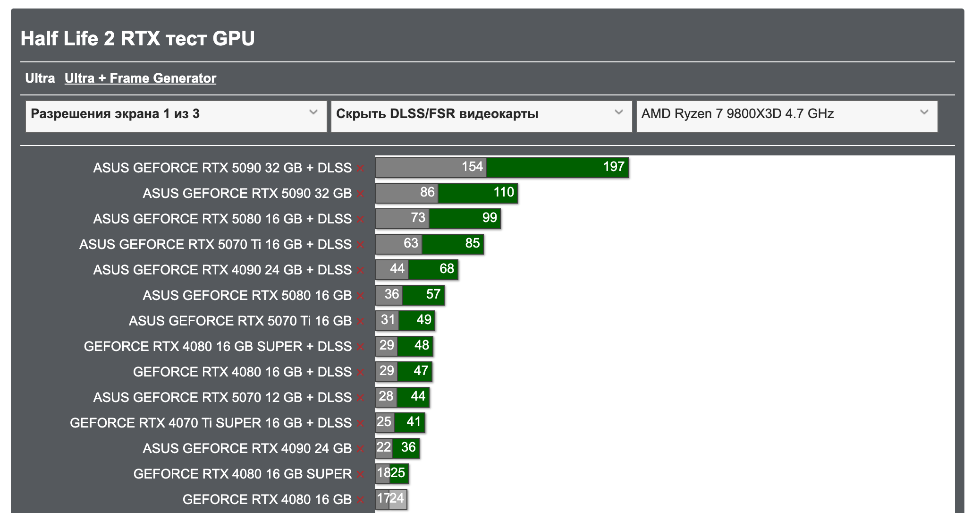Remove ASUS RTX 4090 24 GB + DLSS
The width and height of the screenshot is (980, 513).
[360, 271]
